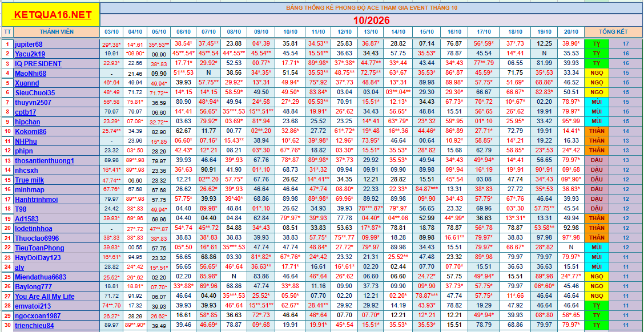Select the event statistics title banner text

click(x=372, y=8)
